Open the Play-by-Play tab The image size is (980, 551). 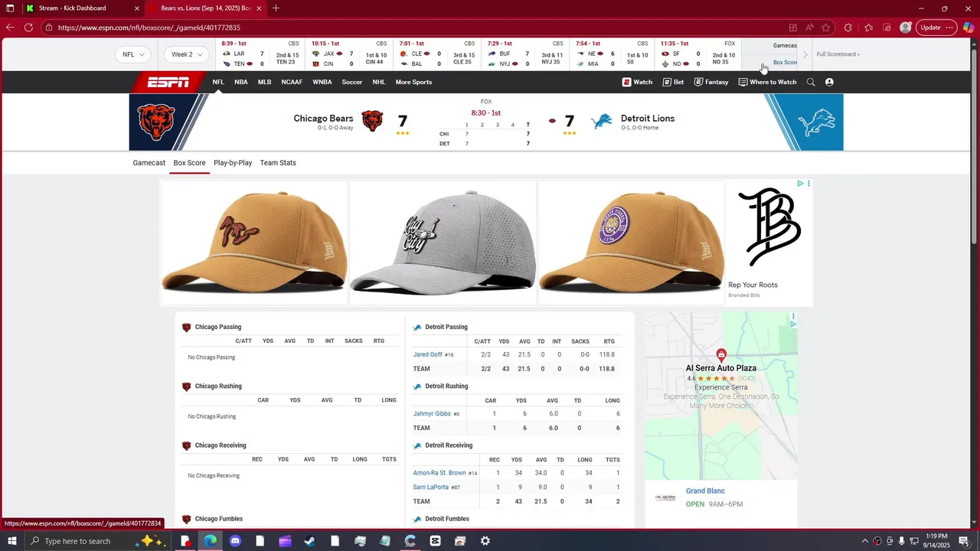[233, 163]
